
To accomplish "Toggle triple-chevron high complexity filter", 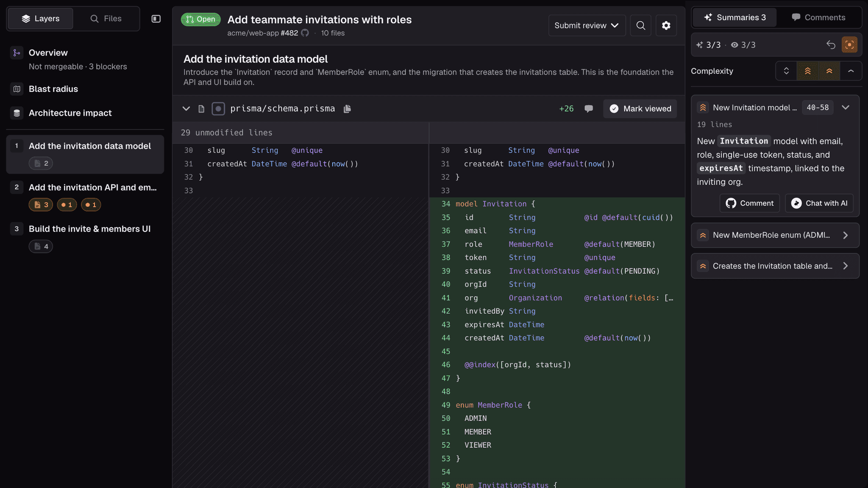I will tap(807, 71).
